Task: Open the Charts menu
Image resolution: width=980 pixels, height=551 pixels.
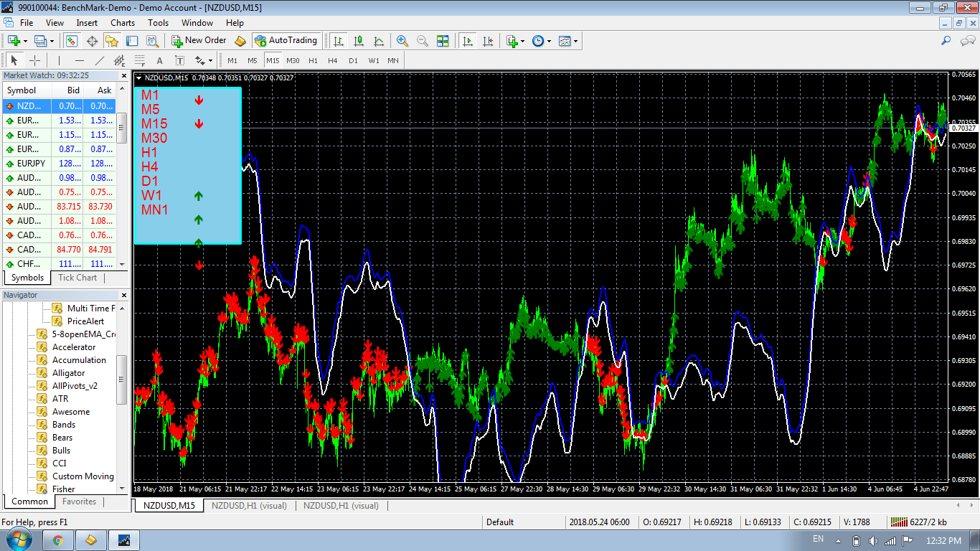Action: point(122,22)
